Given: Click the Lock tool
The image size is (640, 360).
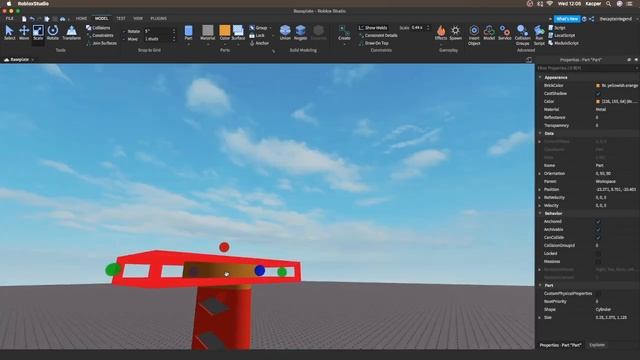Looking at the screenshot, I should click(x=257, y=36).
